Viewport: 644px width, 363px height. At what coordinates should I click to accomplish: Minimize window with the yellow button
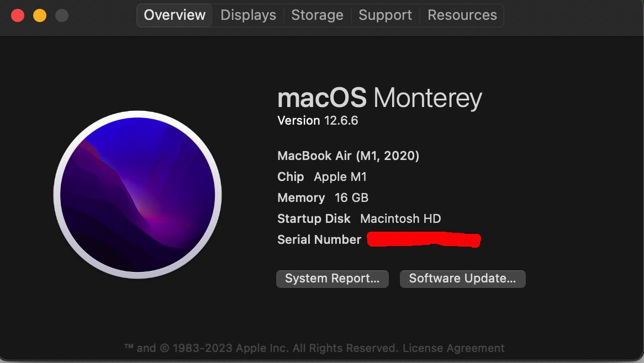(40, 15)
